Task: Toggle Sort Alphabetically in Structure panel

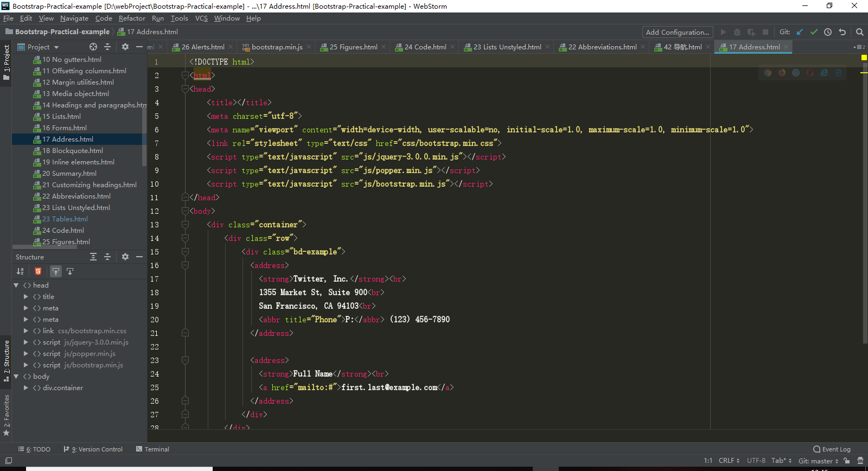Action: point(20,271)
